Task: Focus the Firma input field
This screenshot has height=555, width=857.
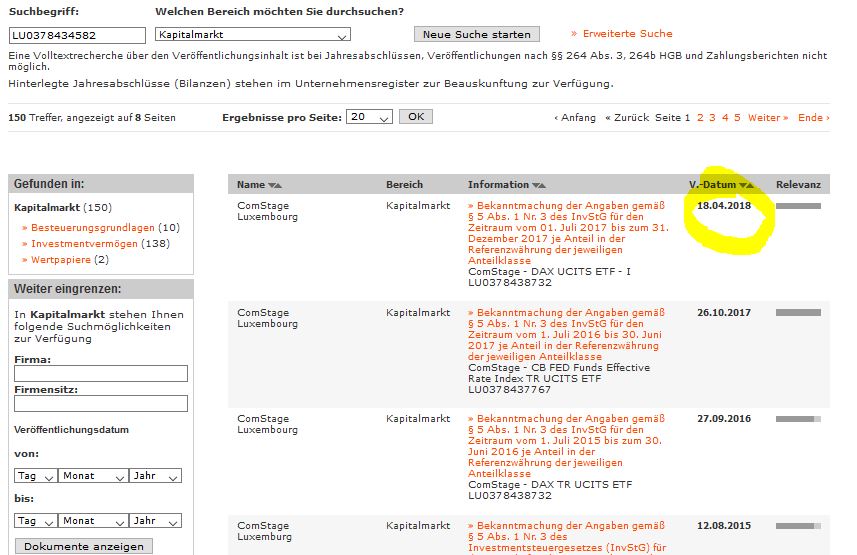Action: pyautogui.click(x=101, y=373)
